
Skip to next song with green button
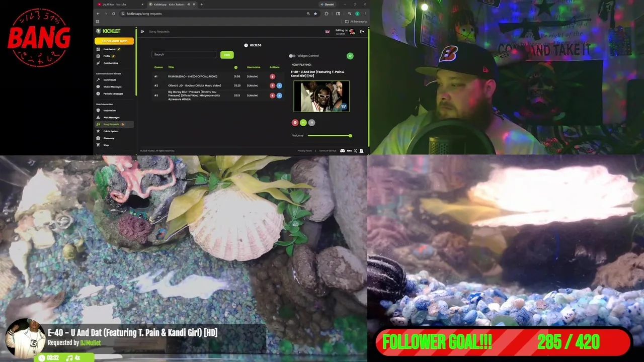(x=303, y=123)
